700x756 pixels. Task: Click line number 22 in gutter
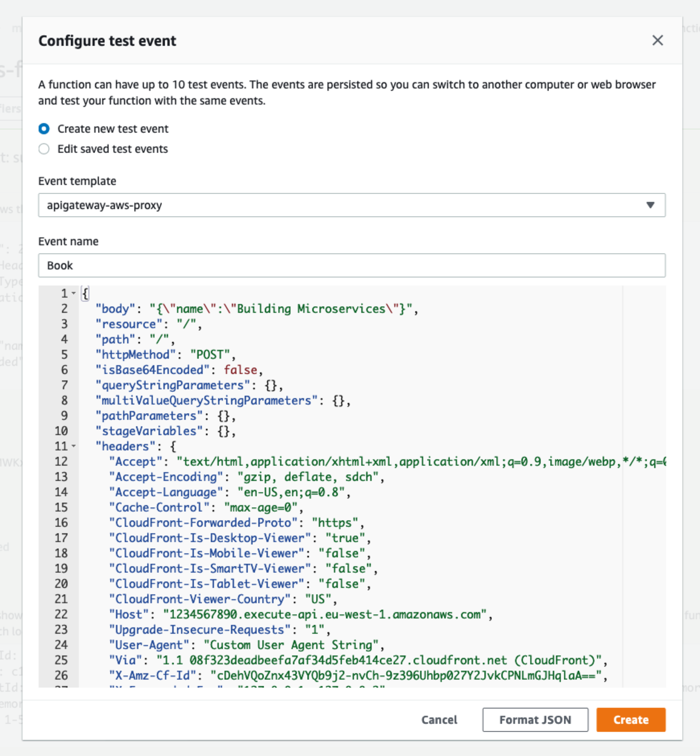pyautogui.click(x=61, y=614)
